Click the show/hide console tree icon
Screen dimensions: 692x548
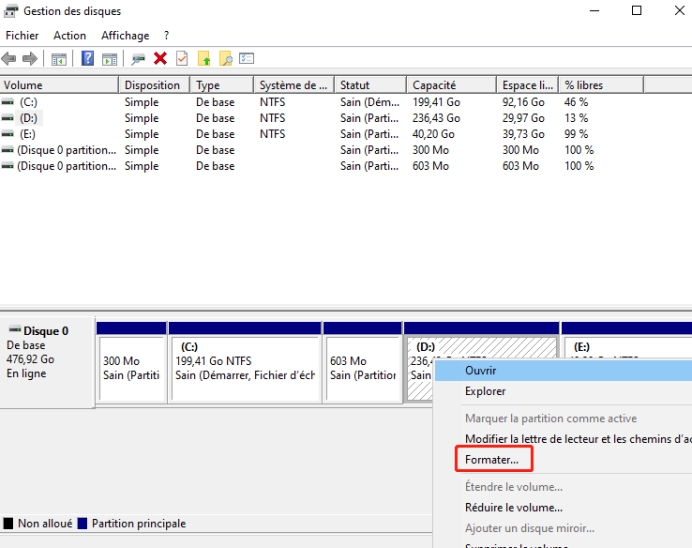pos(59,59)
